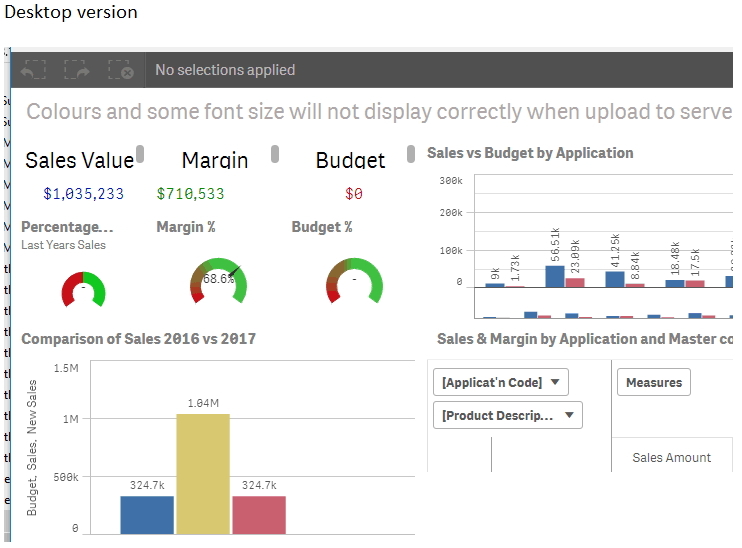Click the step forward selection icon
This screenshot has height=548, width=742.
click(77, 70)
